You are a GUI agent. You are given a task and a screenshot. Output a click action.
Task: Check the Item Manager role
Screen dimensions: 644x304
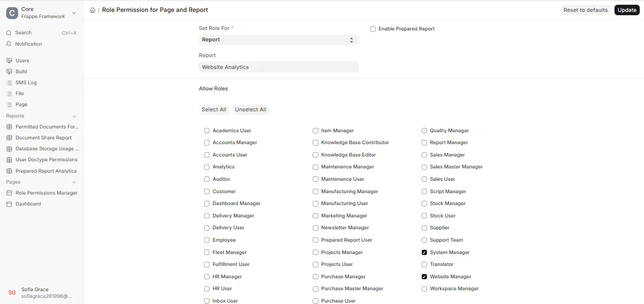(315, 130)
